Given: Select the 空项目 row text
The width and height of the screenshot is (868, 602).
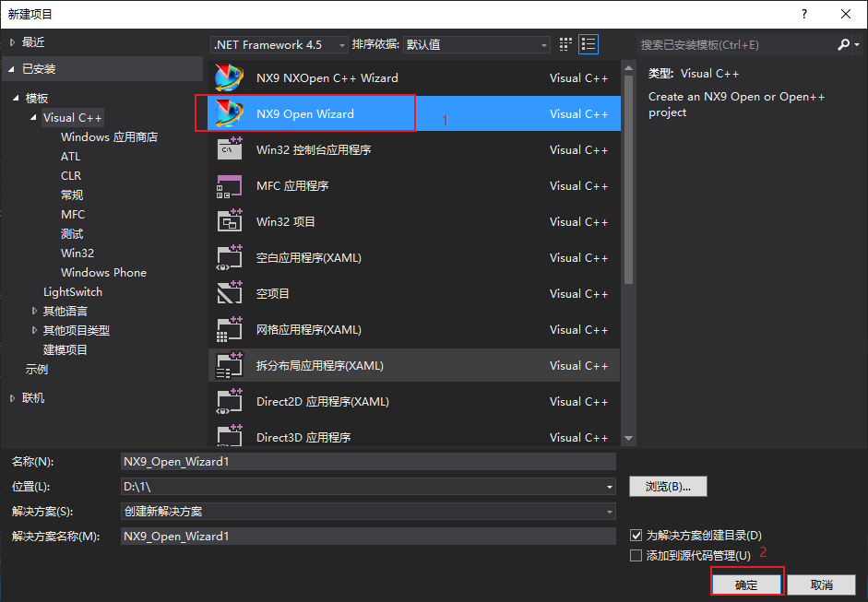Looking at the screenshot, I should pyautogui.click(x=272, y=294).
